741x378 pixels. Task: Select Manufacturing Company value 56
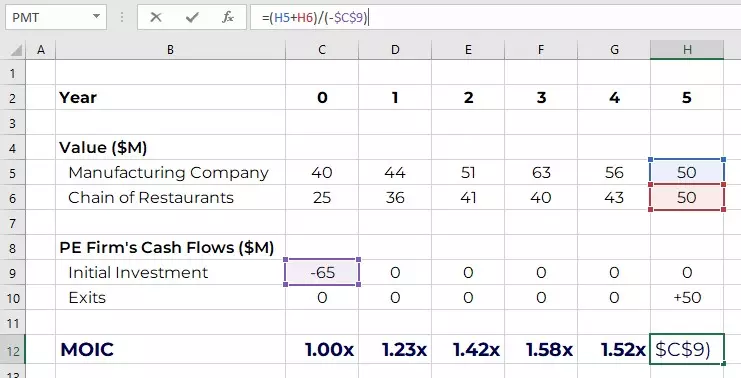tap(614, 172)
